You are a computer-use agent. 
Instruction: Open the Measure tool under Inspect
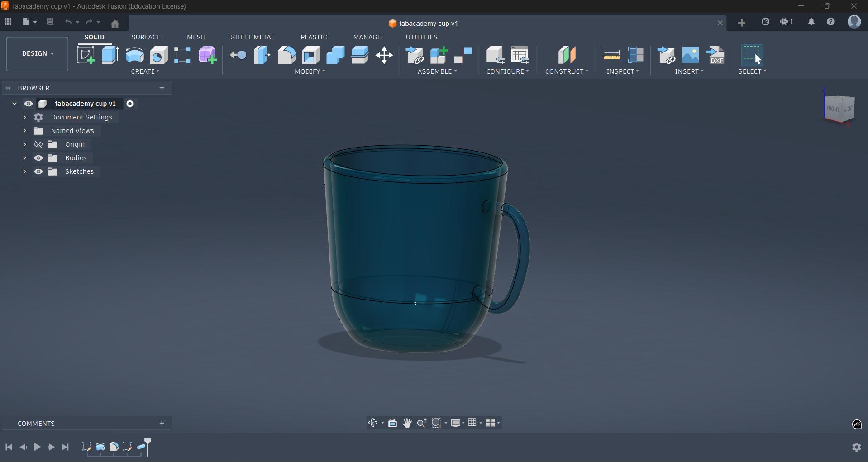611,54
